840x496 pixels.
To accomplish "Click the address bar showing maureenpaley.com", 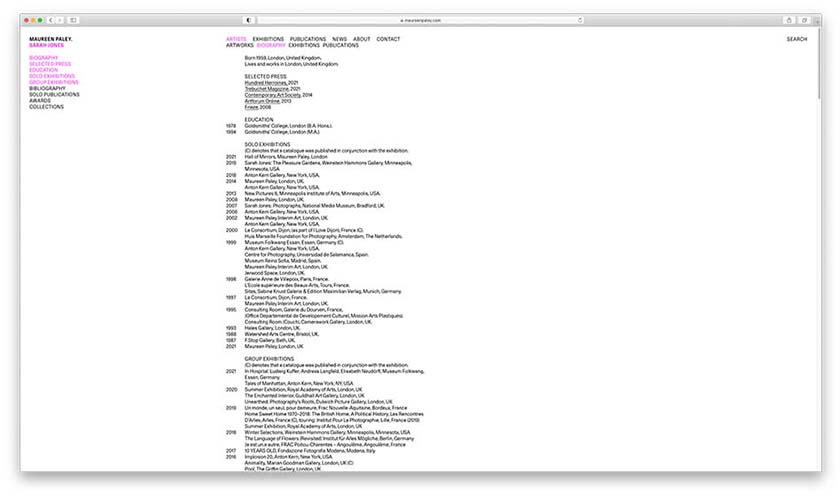I will tap(420, 20).
